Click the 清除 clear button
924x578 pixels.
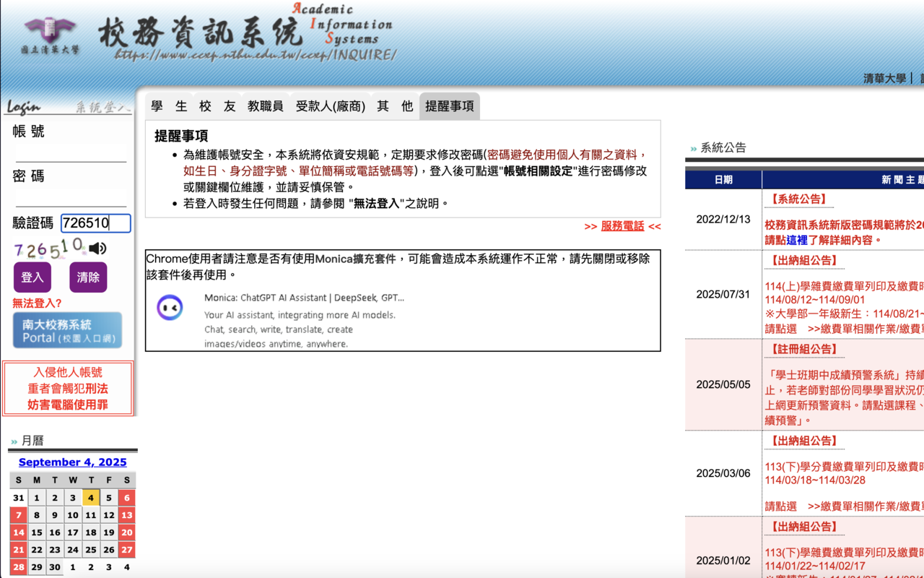(x=88, y=277)
